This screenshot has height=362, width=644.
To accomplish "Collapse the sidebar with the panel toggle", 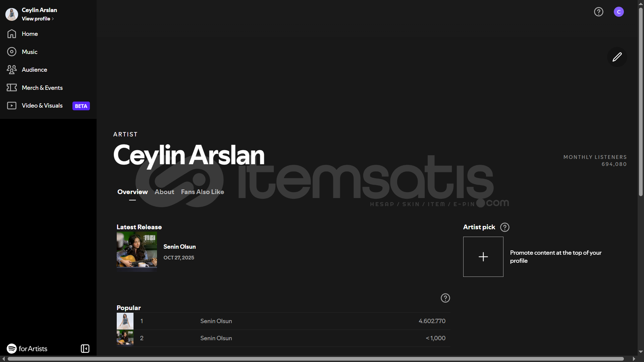I will pyautogui.click(x=85, y=349).
